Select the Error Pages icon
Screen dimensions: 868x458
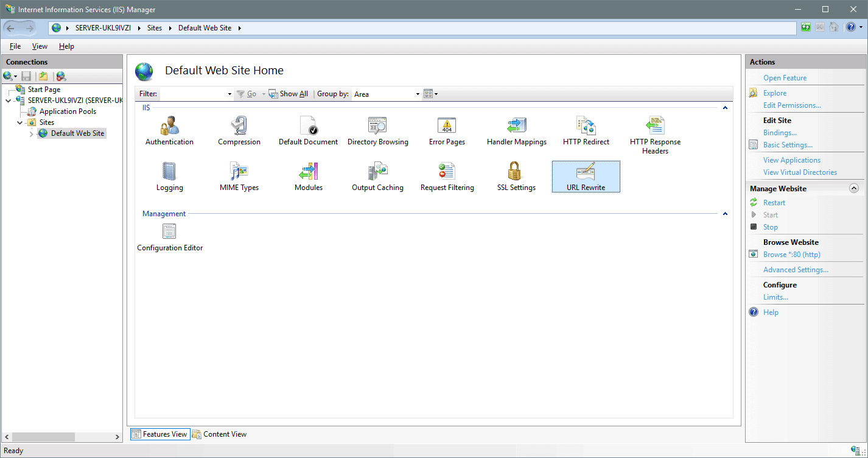coord(447,131)
